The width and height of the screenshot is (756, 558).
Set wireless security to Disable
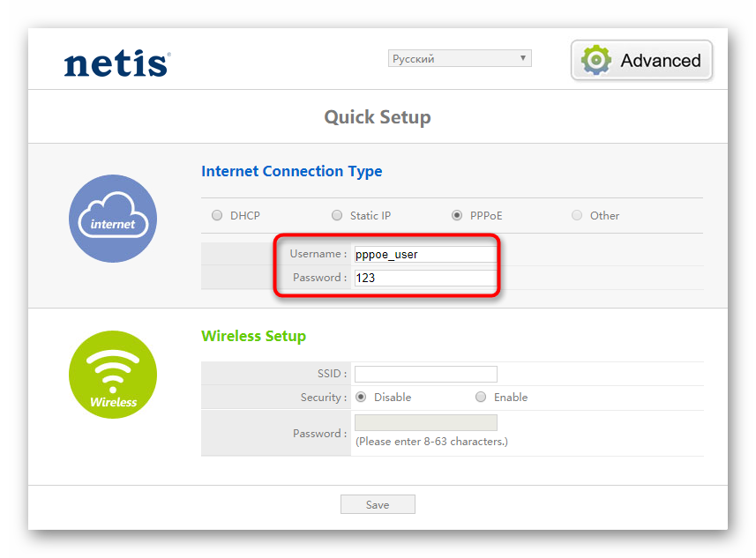click(361, 398)
